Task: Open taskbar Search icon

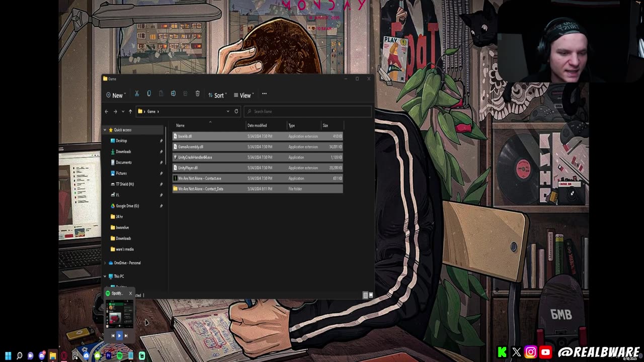Action: click(x=20, y=356)
